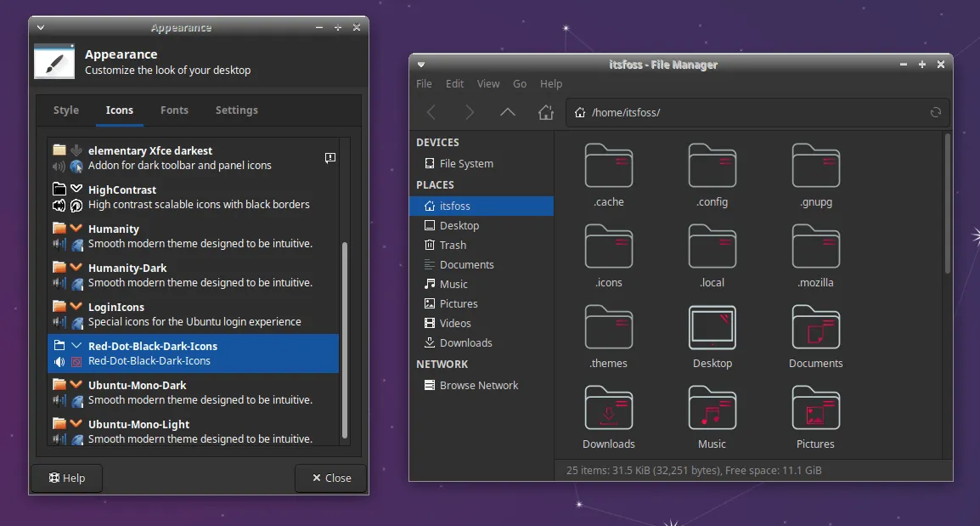Image resolution: width=980 pixels, height=526 pixels.
Task: Switch to the Fonts tab
Action: pyautogui.click(x=174, y=110)
